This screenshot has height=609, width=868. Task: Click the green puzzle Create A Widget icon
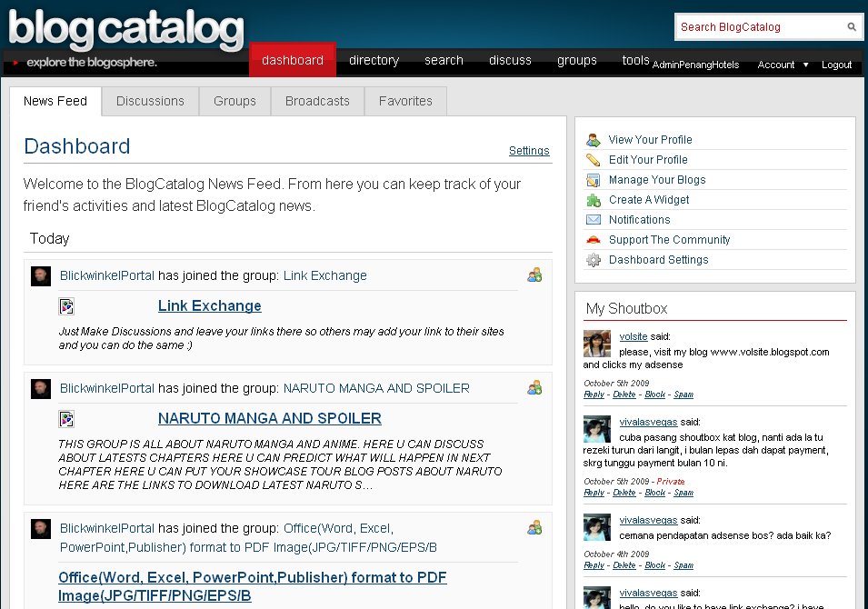[x=593, y=200]
